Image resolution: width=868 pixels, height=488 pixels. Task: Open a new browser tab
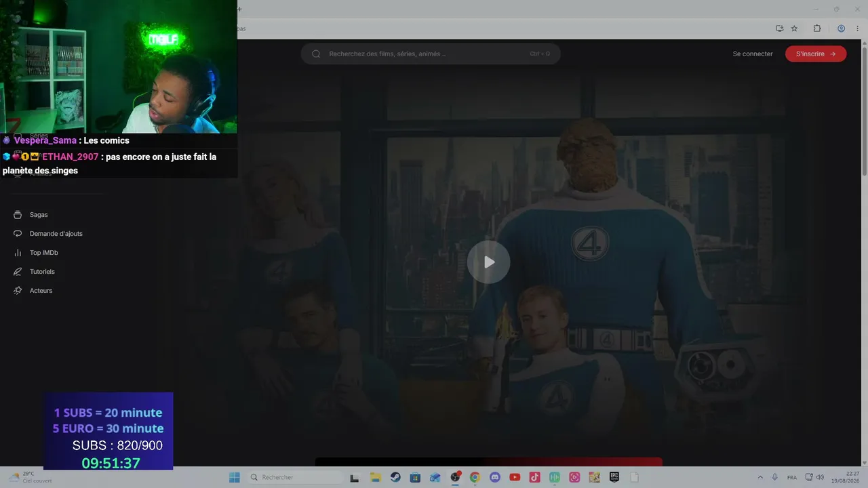pos(239,9)
